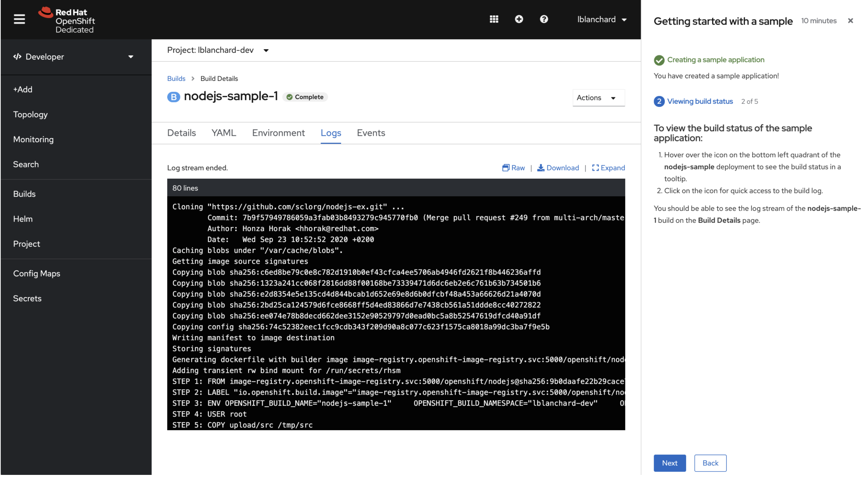Click the green Complete status icon
The image size is (868, 477).
tap(289, 97)
